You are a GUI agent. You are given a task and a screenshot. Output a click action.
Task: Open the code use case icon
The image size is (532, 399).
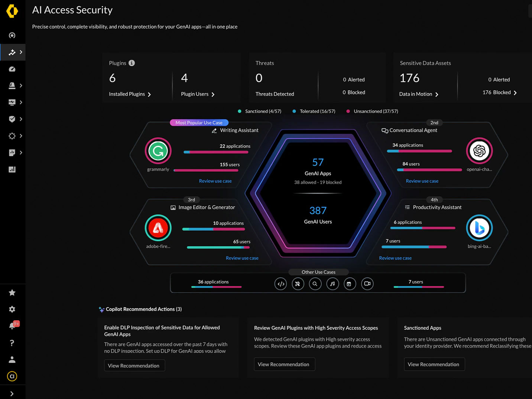pos(280,283)
